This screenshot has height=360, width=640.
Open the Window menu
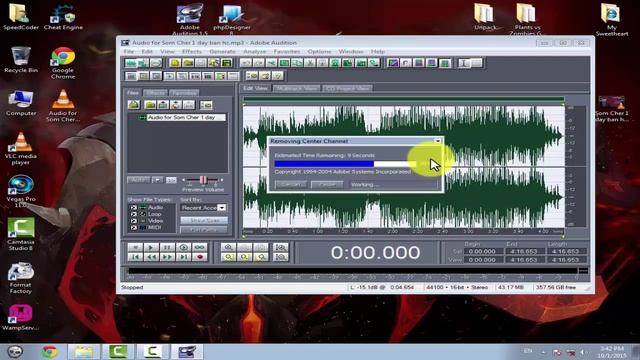click(351, 51)
